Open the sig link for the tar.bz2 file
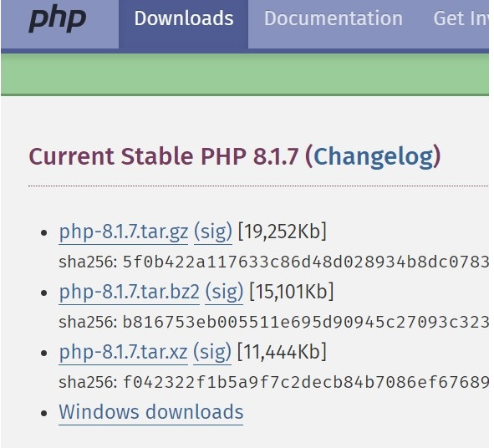 (x=224, y=292)
